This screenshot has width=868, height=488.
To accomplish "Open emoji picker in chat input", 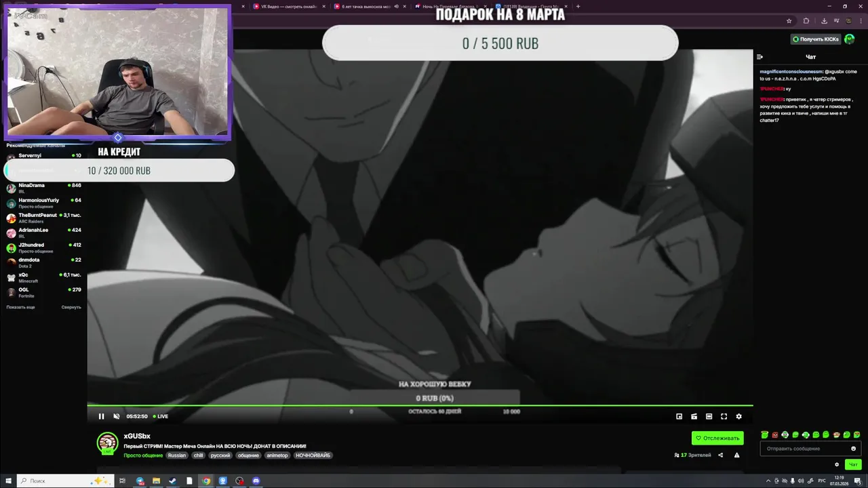I will click(x=854, y=448).
